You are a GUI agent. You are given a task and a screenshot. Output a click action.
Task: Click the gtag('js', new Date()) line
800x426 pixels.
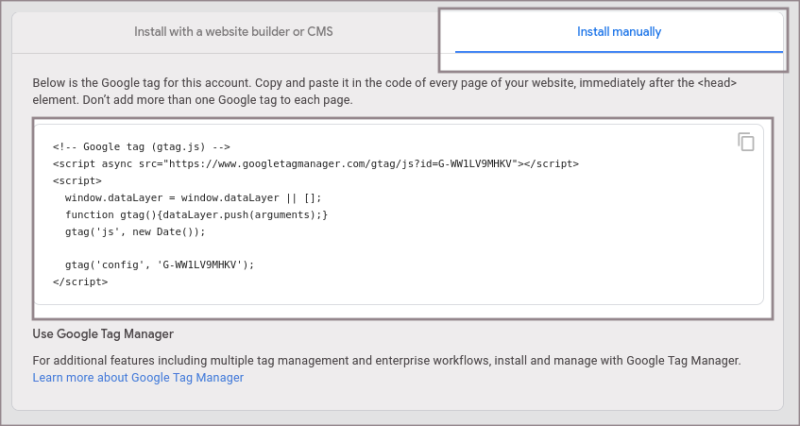[134, 231]
